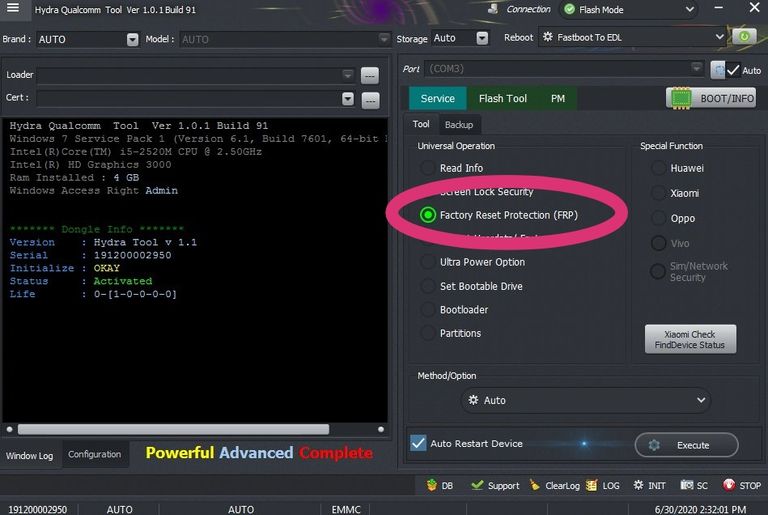Switch to the Flash Tool tab
768x515 pixels.
(x=503, y=98)
